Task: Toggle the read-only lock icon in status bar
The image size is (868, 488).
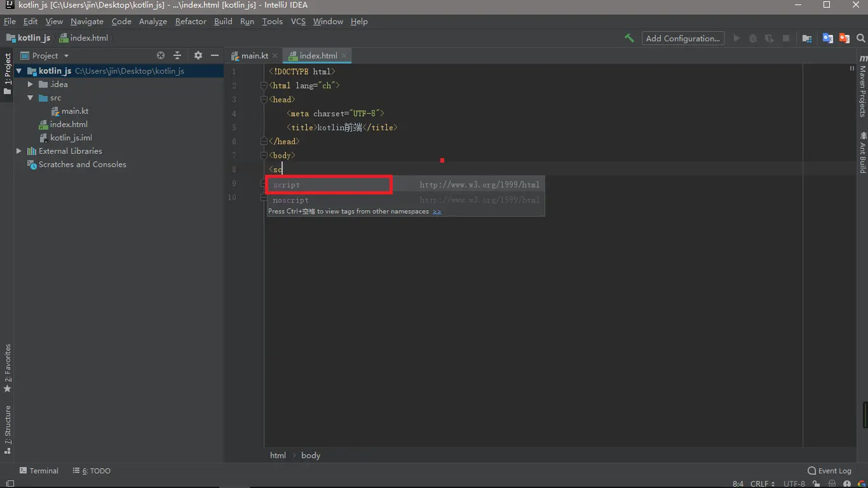Action: pos(818,484)
